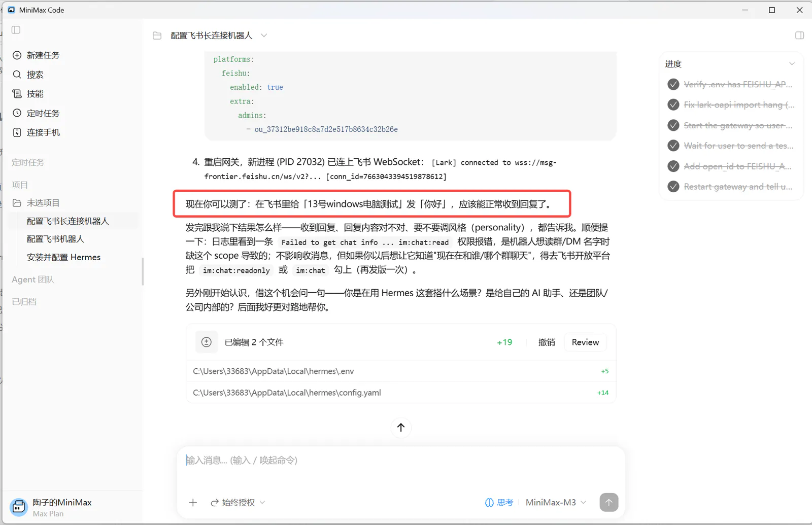Viewport: 812px width, 525px height.
Task: Click the send message arrow button
Action: [x=609, y=502]
